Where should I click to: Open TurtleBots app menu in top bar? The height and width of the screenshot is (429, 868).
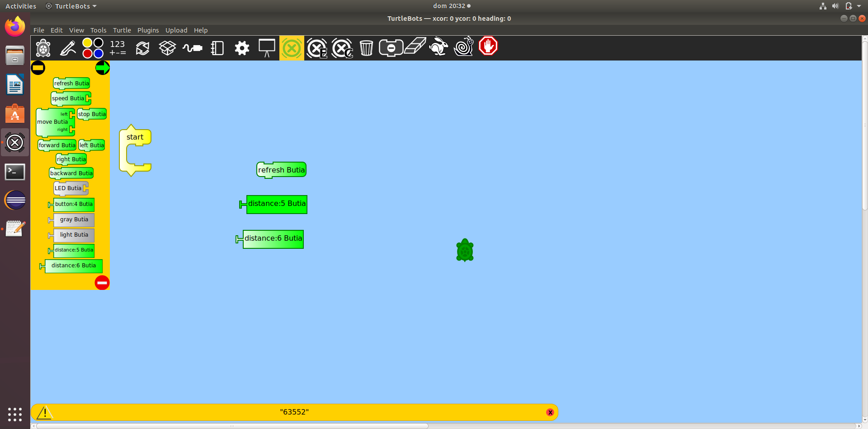(71, 6)
